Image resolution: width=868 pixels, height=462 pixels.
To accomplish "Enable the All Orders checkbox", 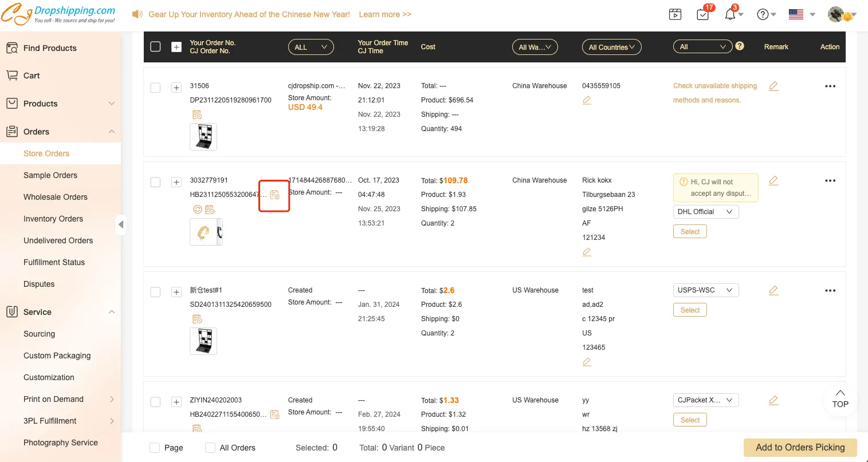I will (210, 448).
